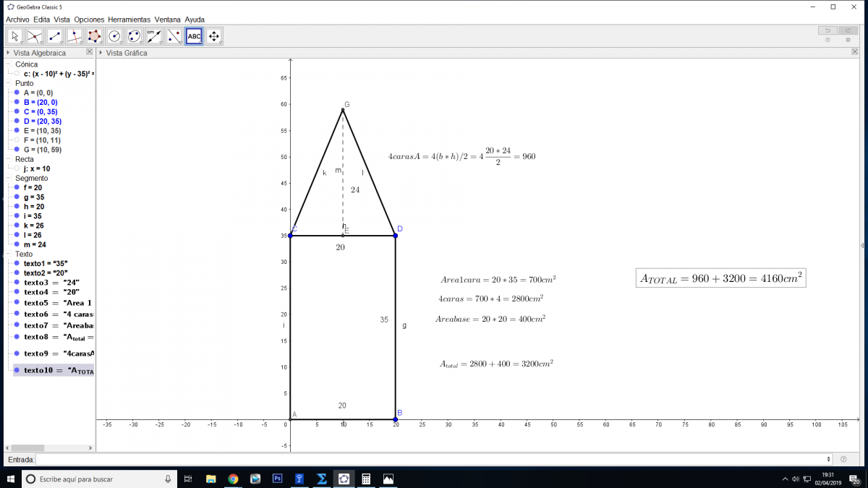Select the Point intersection tool
This screenshot has width=868, height=488.
click(35, 36)
